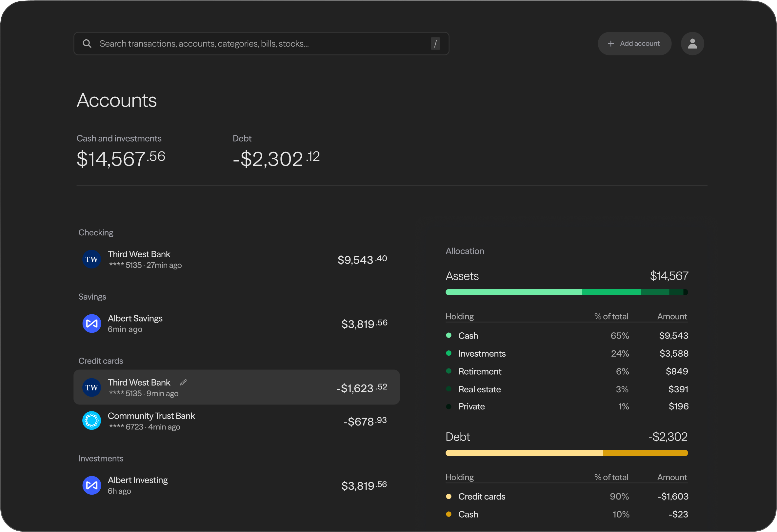
Task: Click the Community Trust Bank logo icon
Action: point(91,421)
